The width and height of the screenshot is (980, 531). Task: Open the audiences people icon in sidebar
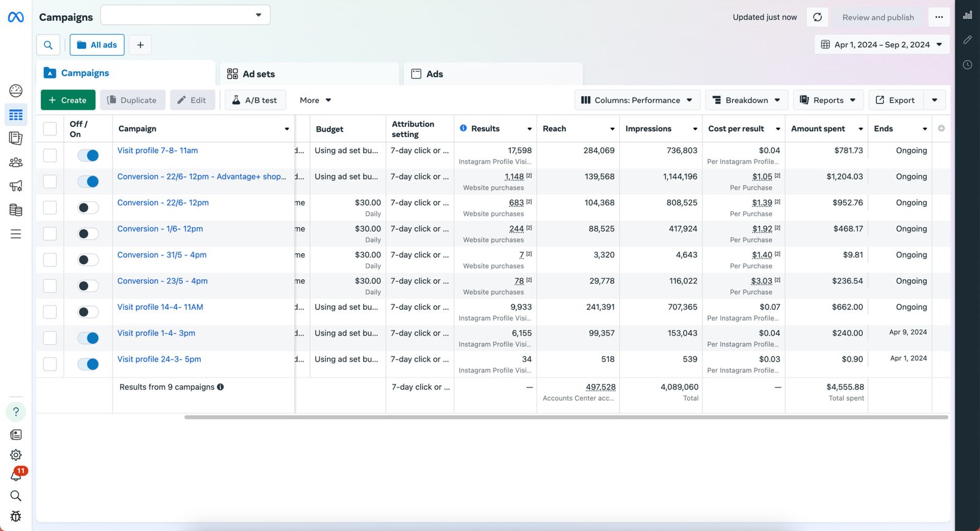point(16,162)
